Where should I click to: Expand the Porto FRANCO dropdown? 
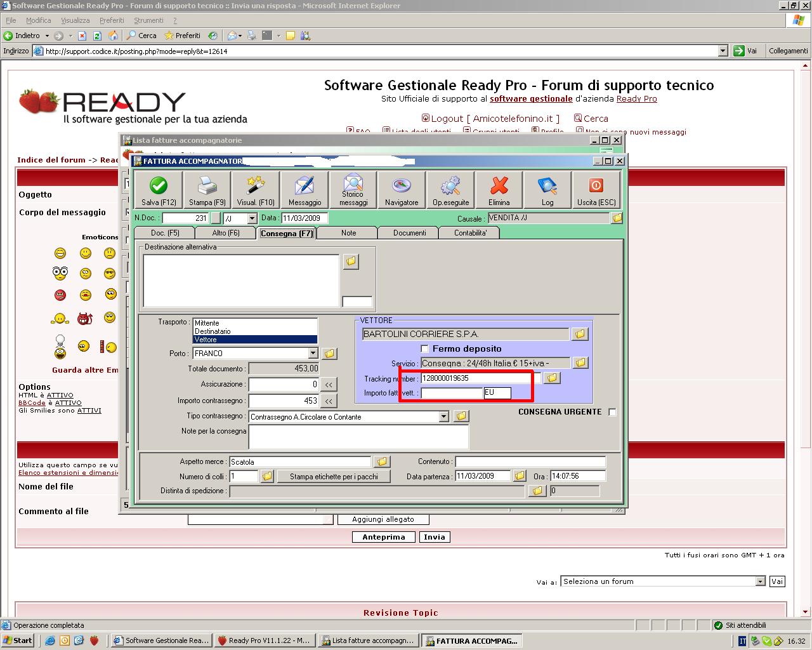click(x=313, y=354)
